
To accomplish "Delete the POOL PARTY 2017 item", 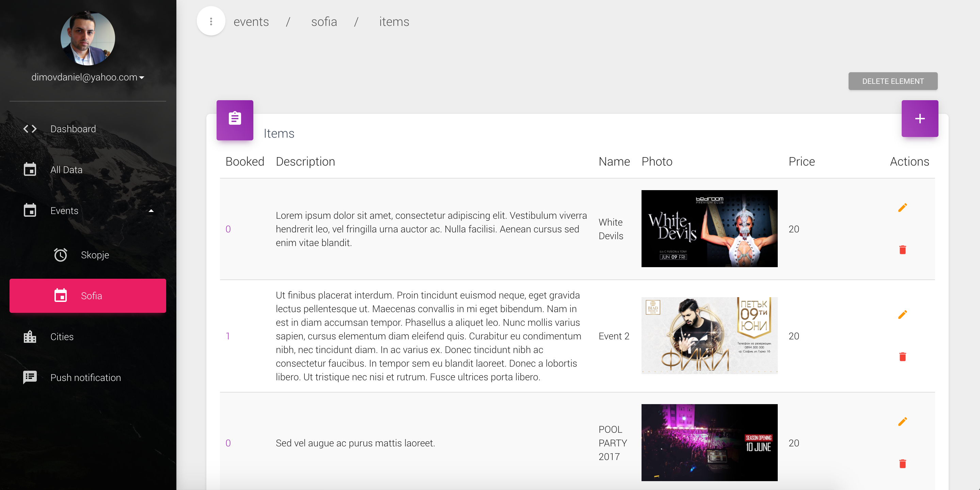I will click(902, 464).
